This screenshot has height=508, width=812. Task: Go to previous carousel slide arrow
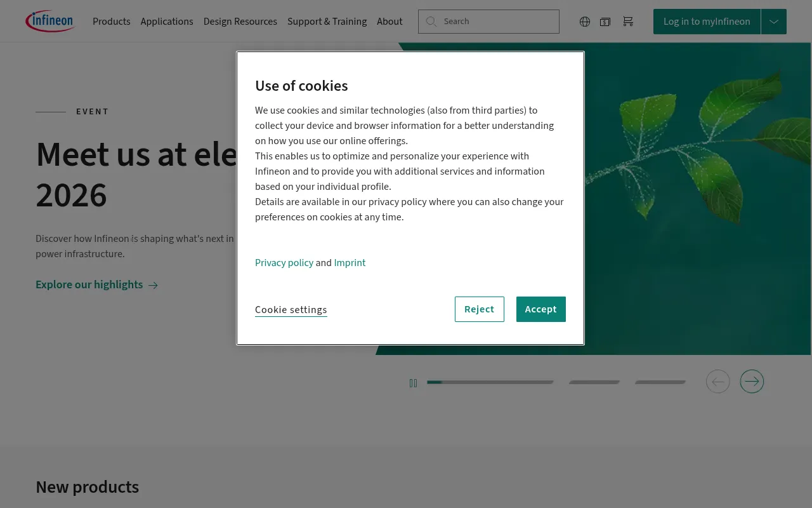pos(718,382)
